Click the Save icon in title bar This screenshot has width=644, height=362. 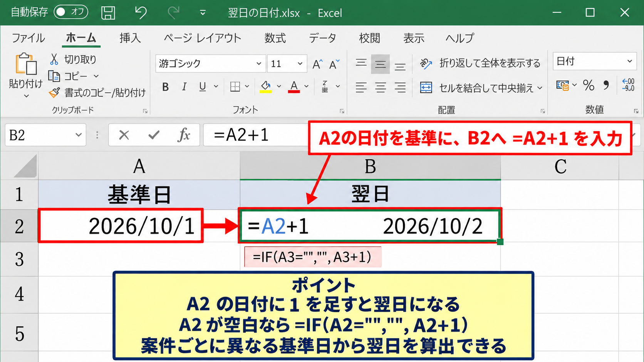click(108, 13)
